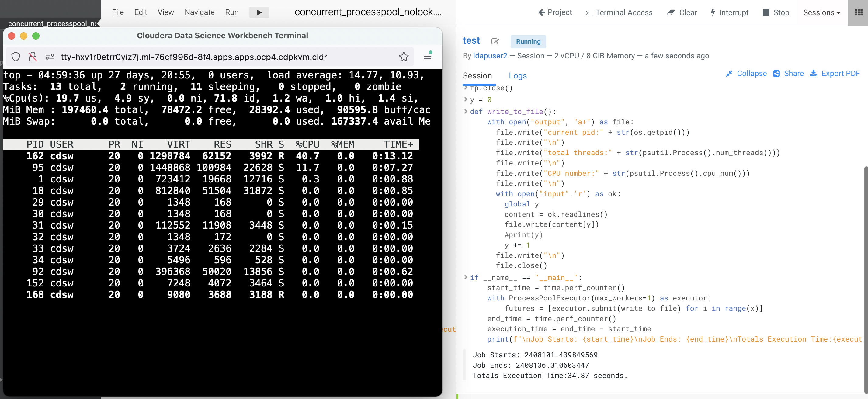
Task: Click the edit session name pencil icon
Action: (x=495, y=41)
